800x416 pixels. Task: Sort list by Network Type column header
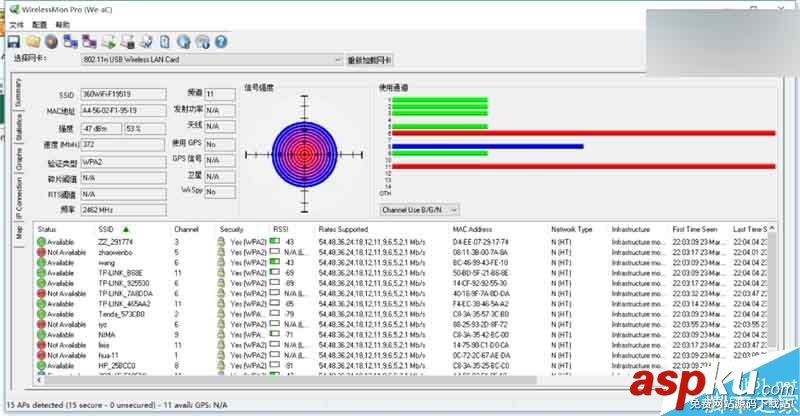pyautogui.click(x=571, y=229)
